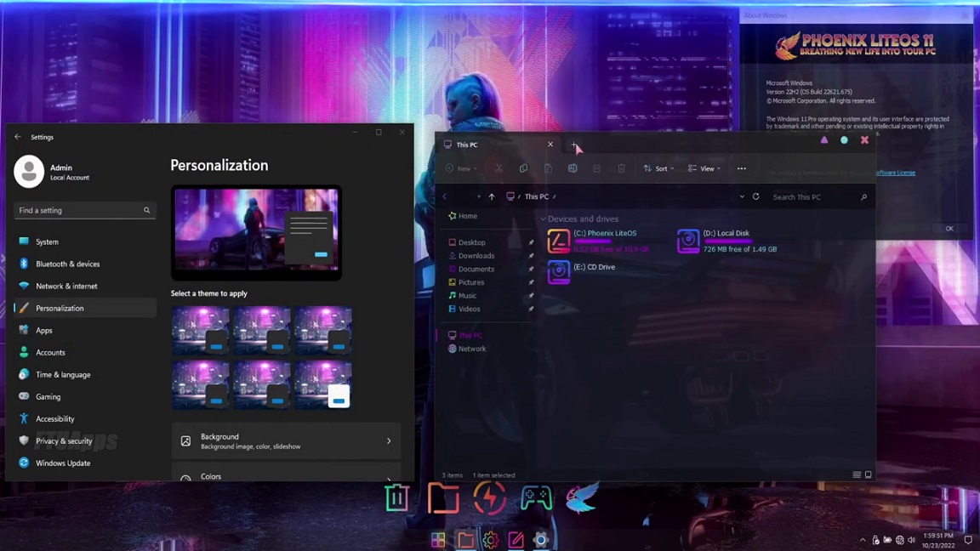
Task: Go back using the Settings back arrow
Action: click(18, 137)
